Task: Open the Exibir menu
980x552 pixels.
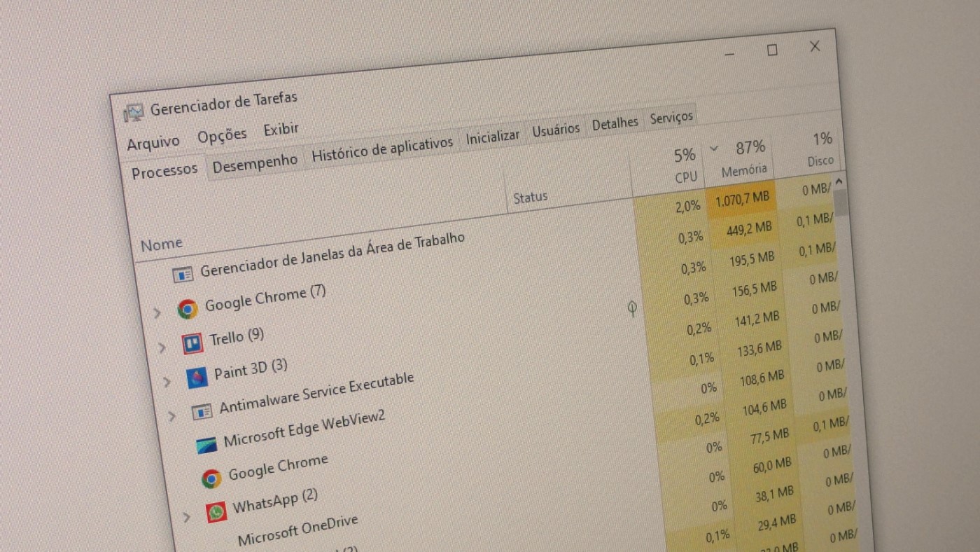Action: click(281, 130)
